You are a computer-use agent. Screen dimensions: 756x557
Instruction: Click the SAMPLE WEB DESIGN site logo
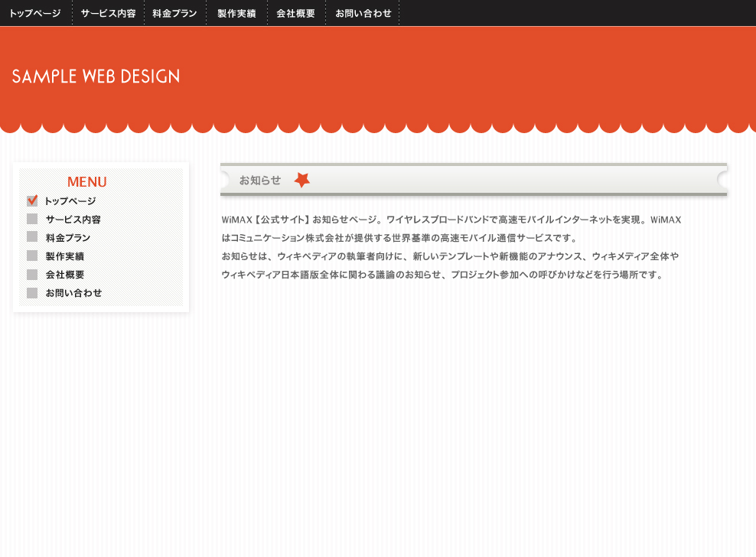[x=96, y=77]
